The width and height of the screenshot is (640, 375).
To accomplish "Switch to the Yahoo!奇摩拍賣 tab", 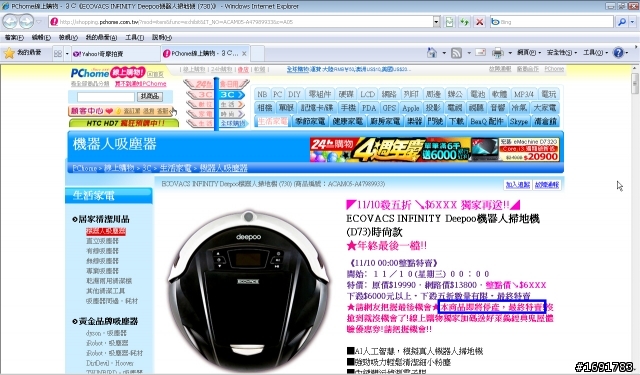I will click(x=116, y=53).
